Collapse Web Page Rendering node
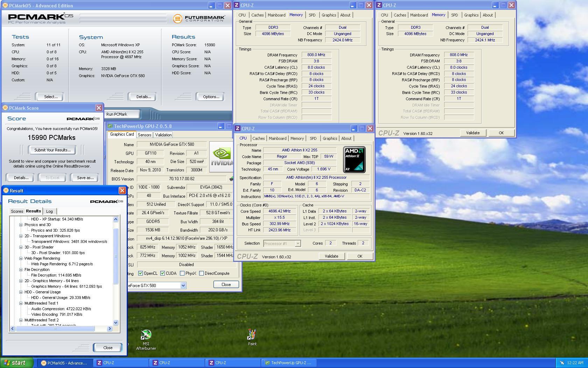Screen dimensions: 588x368 tap(21, 258)
